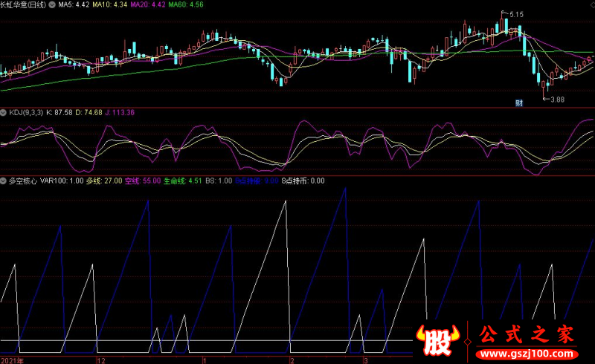
Task: Click the 5.15 high price arrow marker
Action: point(512,14)
